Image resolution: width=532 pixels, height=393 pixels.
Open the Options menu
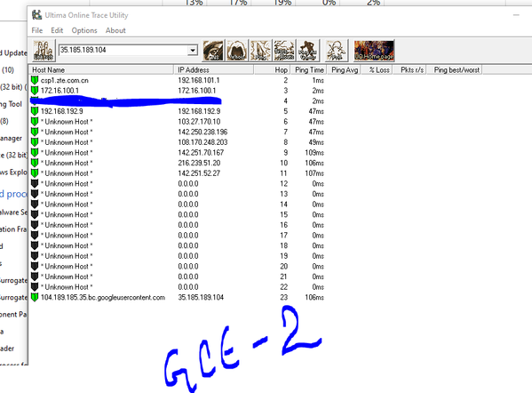click(x=84, y=30)
